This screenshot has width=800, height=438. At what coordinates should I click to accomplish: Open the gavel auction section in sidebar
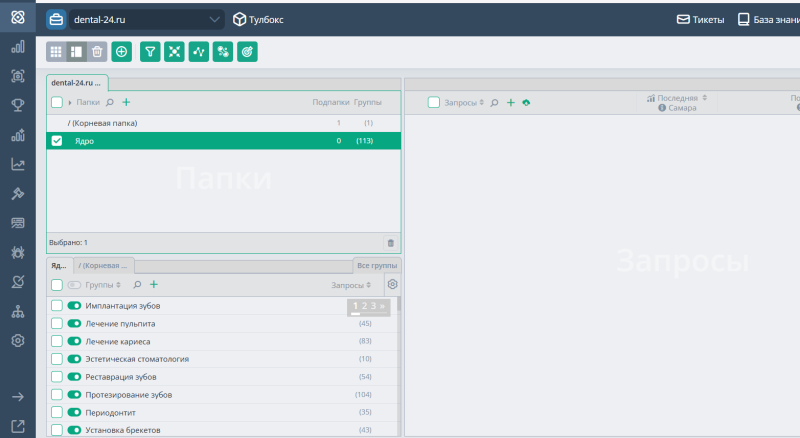(x=18, y=193)
